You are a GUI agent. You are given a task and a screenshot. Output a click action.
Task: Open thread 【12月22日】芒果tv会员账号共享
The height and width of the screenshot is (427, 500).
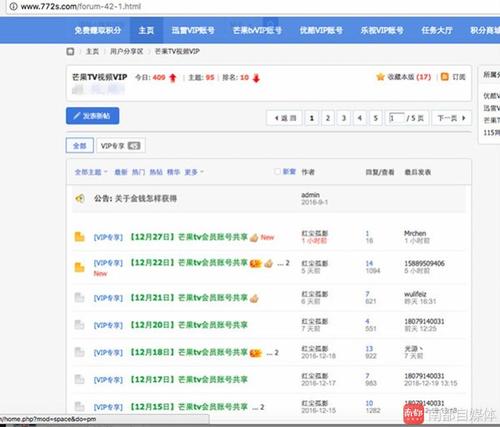(x=188, y=263)
